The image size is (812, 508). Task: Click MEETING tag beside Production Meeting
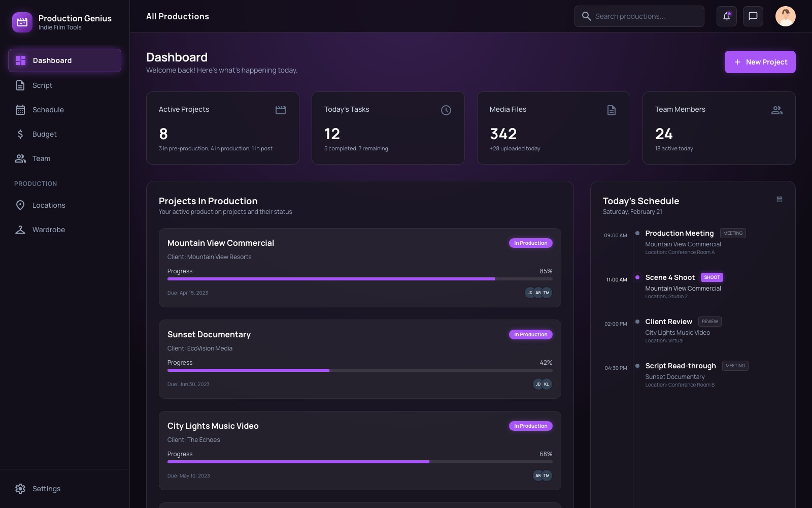733,233
